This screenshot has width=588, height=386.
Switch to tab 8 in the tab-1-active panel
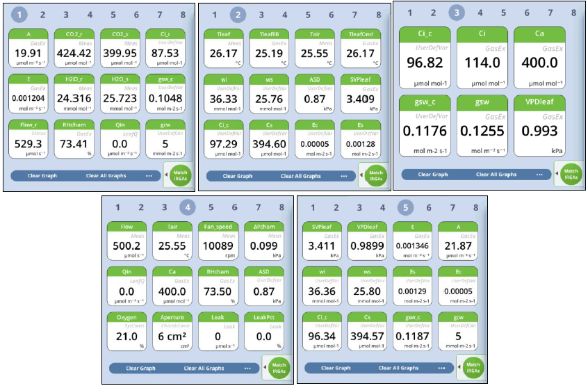point(183,15)
